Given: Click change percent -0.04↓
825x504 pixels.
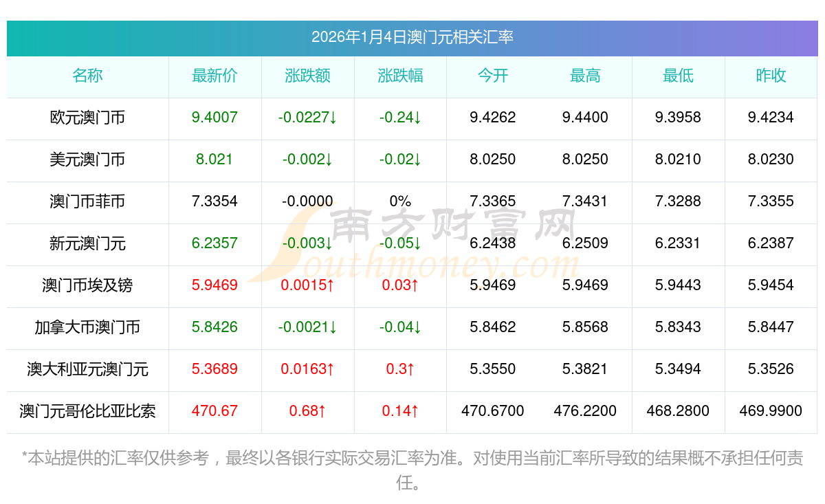Looking at the screenshot, I should coord(400,327).
